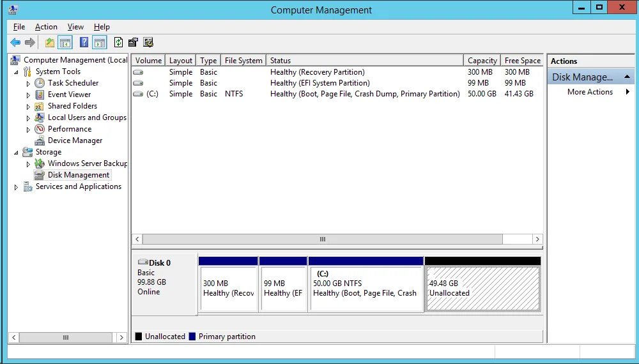Sort by the File System column header
The image size is (639, 364).
[243, 60]
